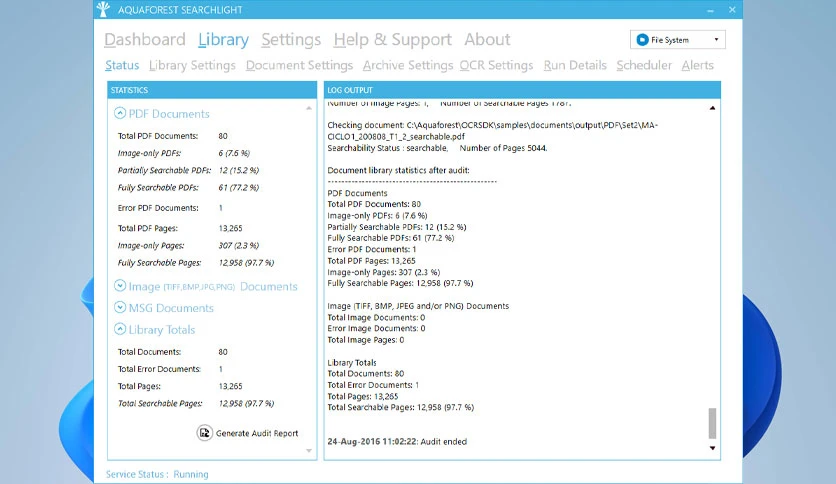
Task: Click the 'Image-only PDFs:' statistics row
Action: tap(184, 153)
